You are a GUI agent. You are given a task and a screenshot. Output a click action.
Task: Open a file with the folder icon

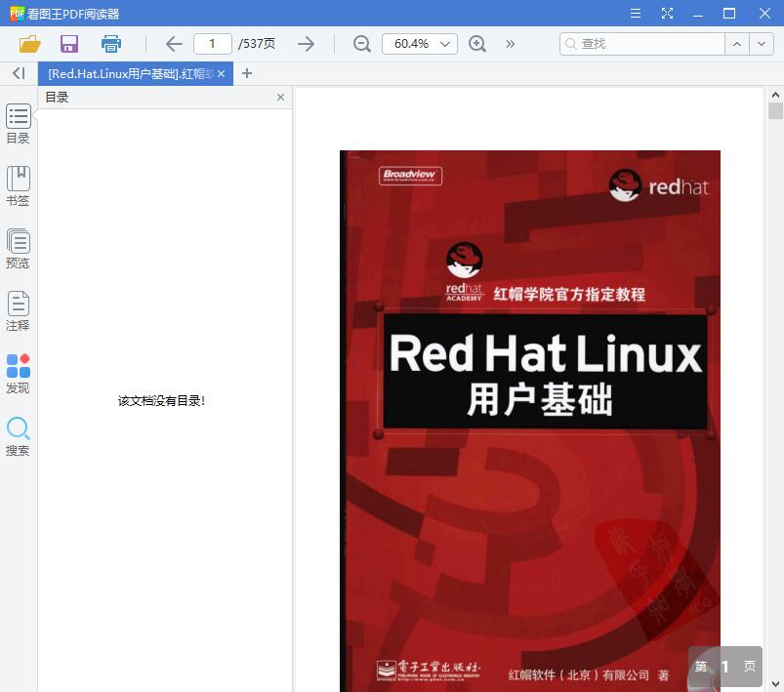[29, 44]
